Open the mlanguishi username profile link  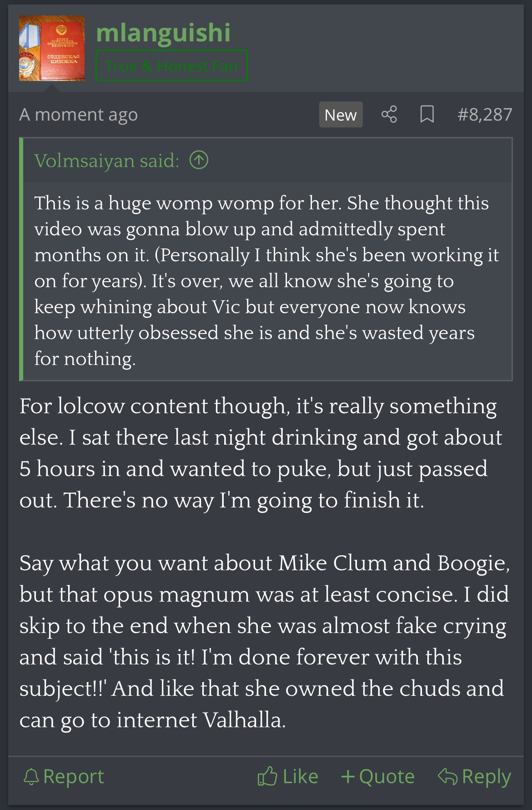(x=163, y=32)
